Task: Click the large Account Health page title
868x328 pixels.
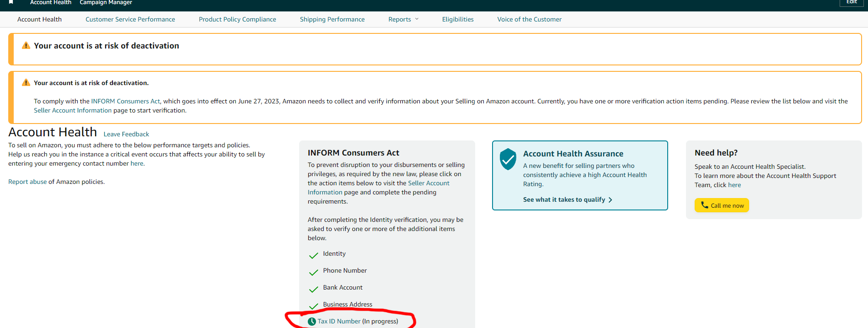Action: coord(53,132)
